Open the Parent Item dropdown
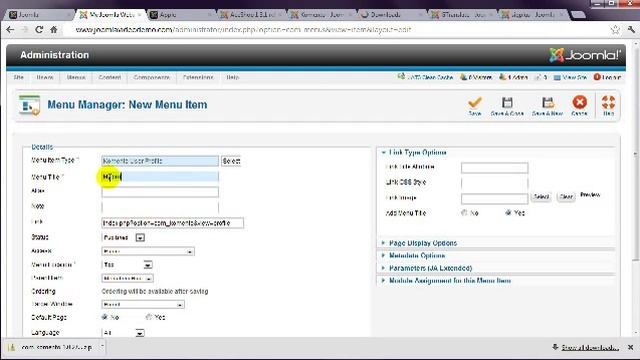 coord(127,278)
